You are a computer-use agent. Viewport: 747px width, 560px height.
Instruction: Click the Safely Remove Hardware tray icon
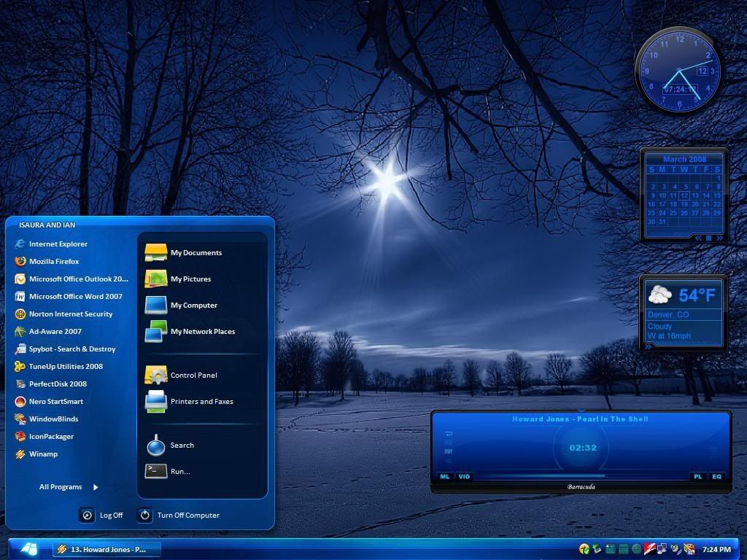[597, 550]
